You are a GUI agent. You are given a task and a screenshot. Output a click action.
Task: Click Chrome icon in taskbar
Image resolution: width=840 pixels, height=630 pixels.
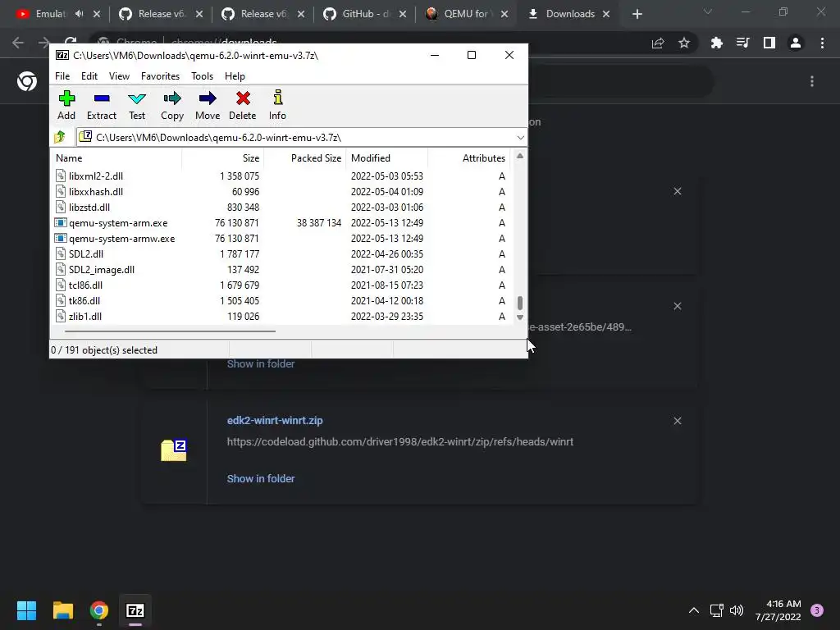pos(99,610)
